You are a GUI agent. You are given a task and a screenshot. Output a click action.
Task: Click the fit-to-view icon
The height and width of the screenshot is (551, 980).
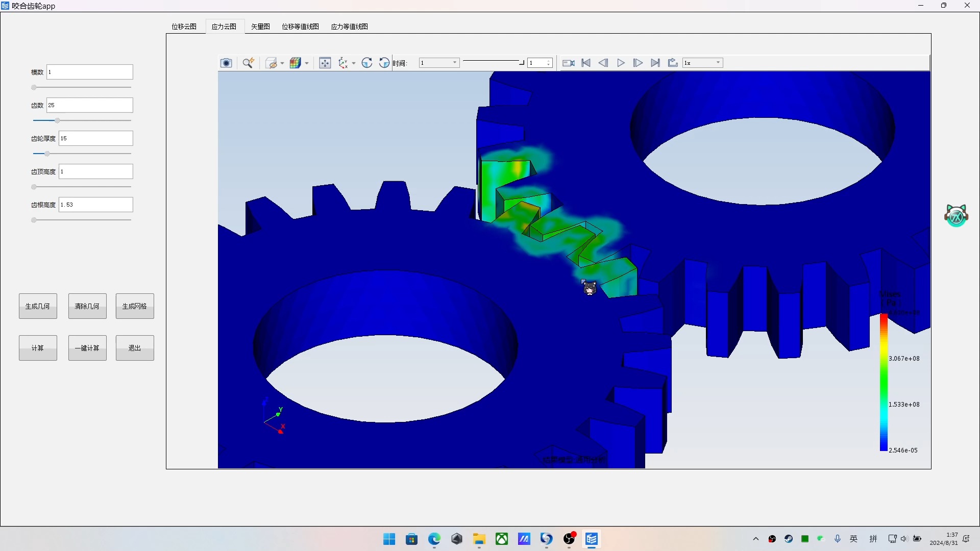(x=325, y=63)
